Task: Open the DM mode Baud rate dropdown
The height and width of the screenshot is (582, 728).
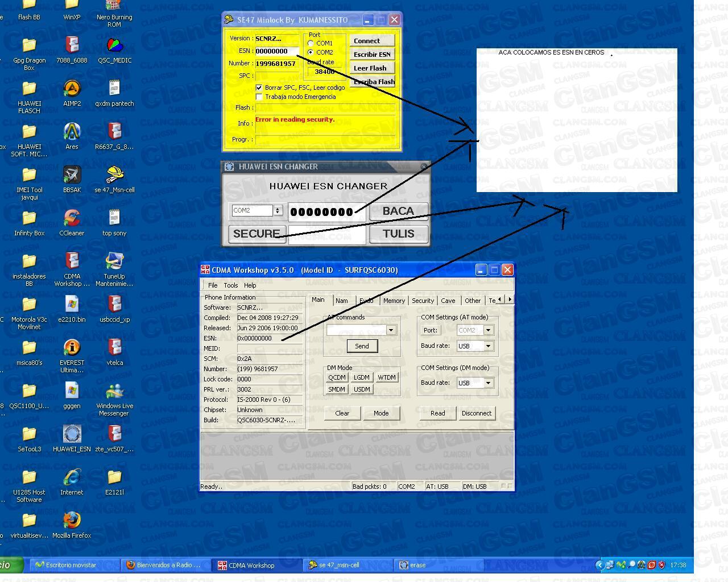Action: pyautogui.click(x=488, y=383)
